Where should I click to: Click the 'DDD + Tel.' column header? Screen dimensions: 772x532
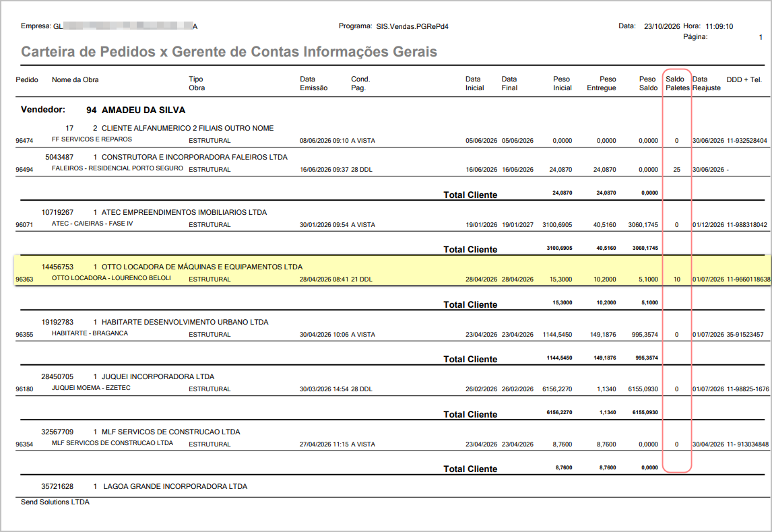[x=744, y=79]
